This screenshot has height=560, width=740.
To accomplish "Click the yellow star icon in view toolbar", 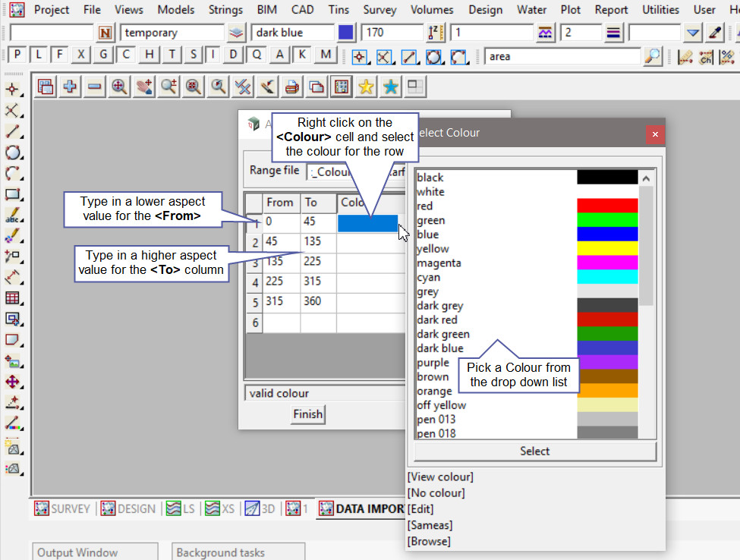I will coord(366,87).
